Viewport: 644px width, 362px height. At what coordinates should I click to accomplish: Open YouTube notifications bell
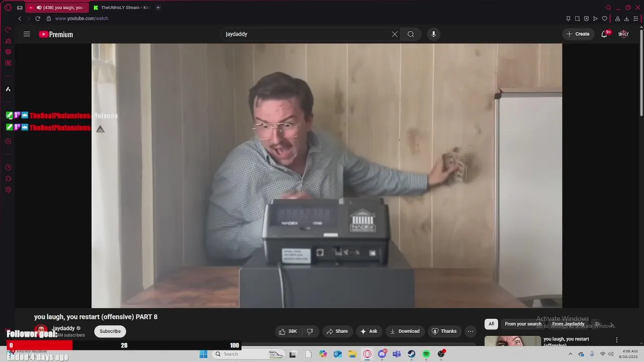click(x=604, y=34)
